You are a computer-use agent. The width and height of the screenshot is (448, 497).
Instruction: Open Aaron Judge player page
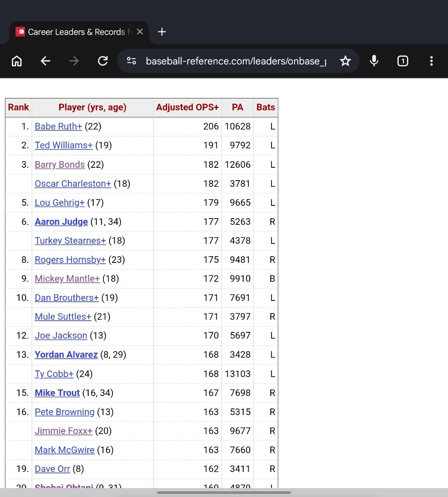[61, 222]
